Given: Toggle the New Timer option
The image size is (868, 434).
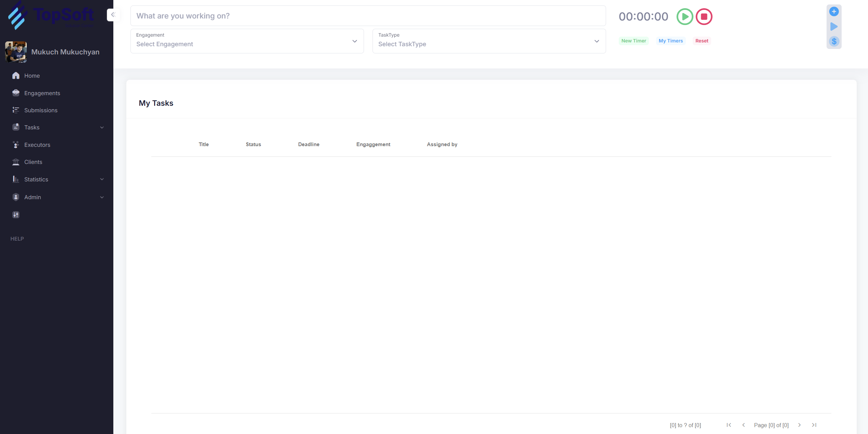Looking at the screenshot, I should click(x=633, y=41).
